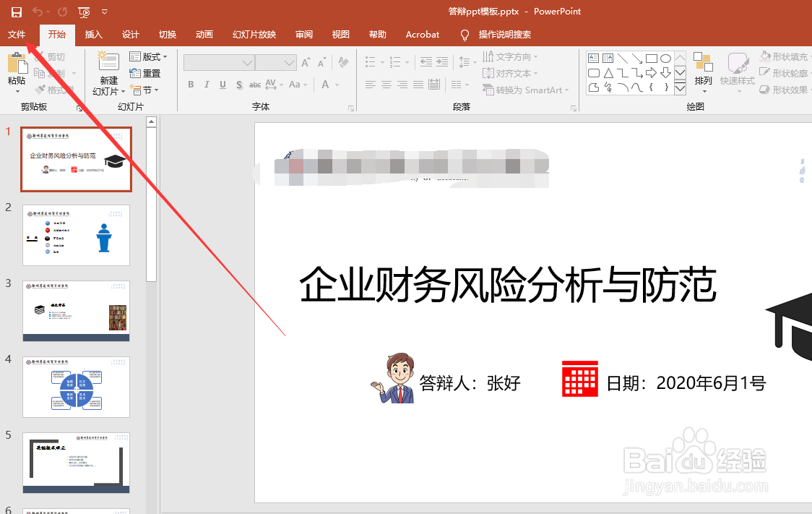Click the 排列 arrange button

(703, 72)
